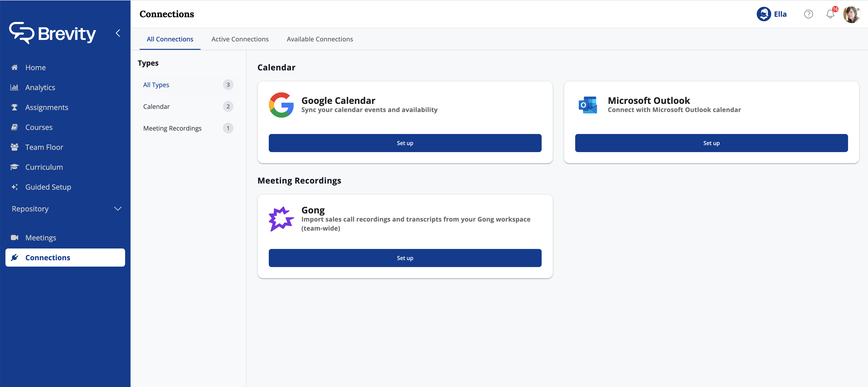Set up the Google Calendar connection
This screenshot has height=387, width=868.
pos(405,143)
